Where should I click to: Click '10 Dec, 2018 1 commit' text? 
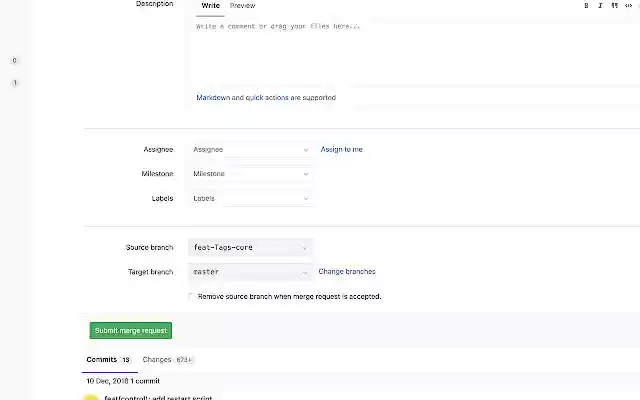coord(123,381)
